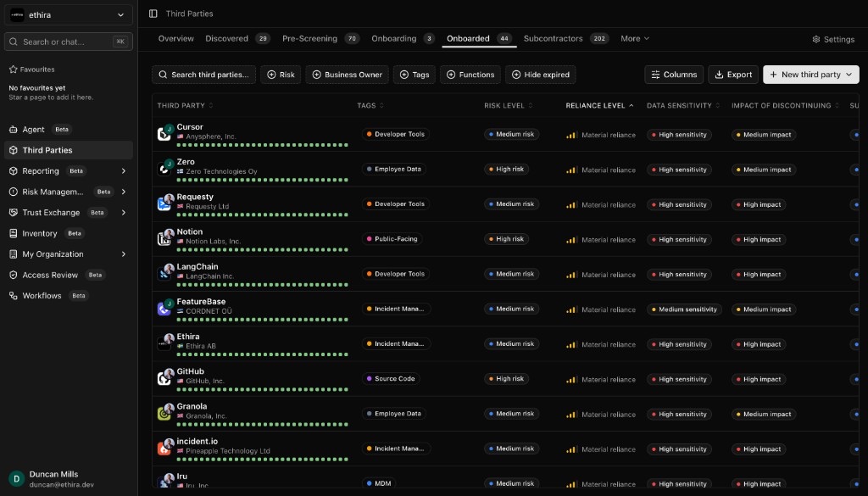Click Zero's High risk badge
The width and height of the screenshot is (868, 496).
tap(506, 170)
